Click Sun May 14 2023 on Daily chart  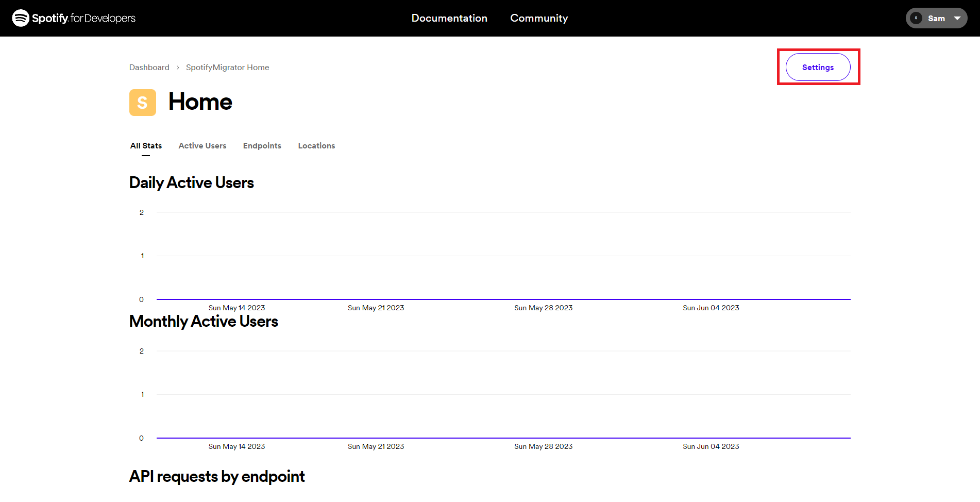(x=236, y=308)
